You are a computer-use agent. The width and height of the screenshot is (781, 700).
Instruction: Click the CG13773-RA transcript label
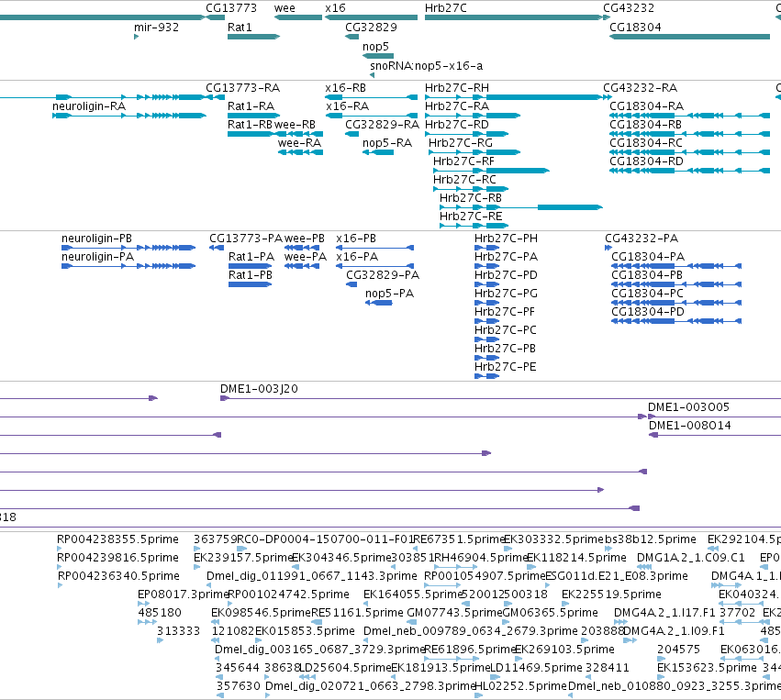[x=243, y=88]
